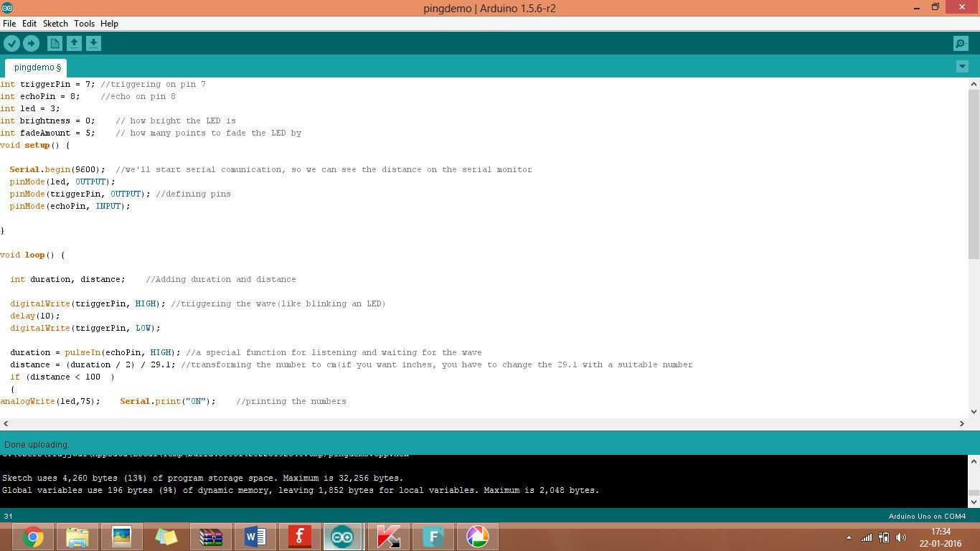Open the Tools menu
The image size is (980, 551).
(84, 23)
